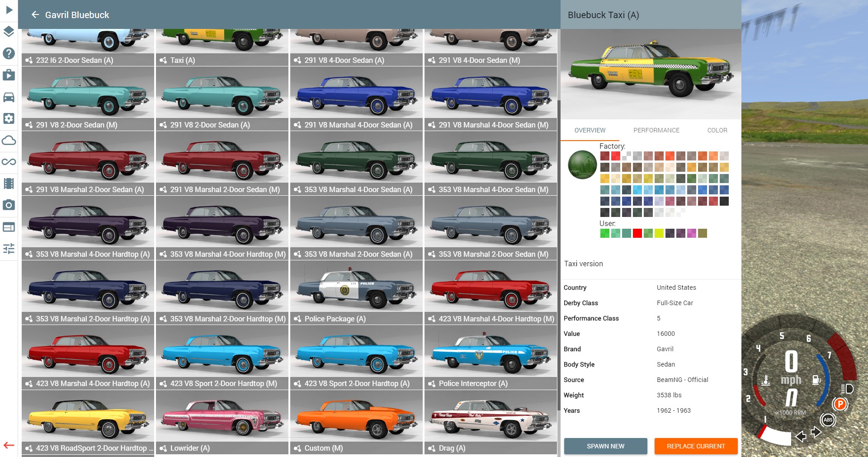Screen dimensions: 868x457
Task: Select the Drag (A) configuration
Action: (x=491, y=422)
